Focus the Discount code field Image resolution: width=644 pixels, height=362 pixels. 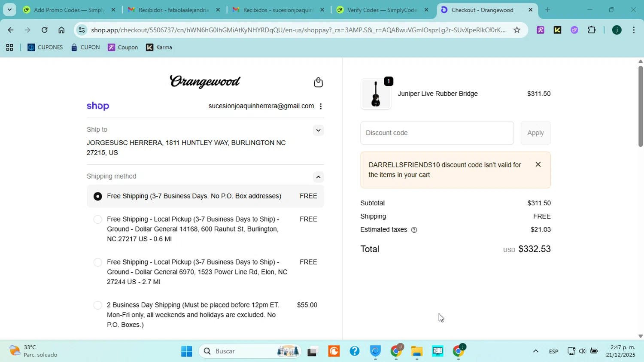tap(437, 133)
